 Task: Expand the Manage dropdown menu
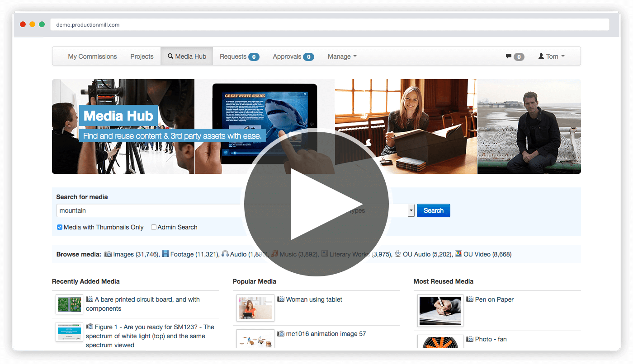[342, 56]
